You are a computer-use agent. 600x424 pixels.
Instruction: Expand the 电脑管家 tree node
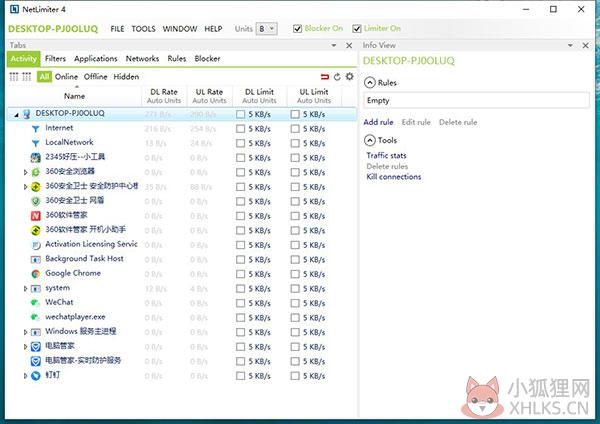[26, 347]
